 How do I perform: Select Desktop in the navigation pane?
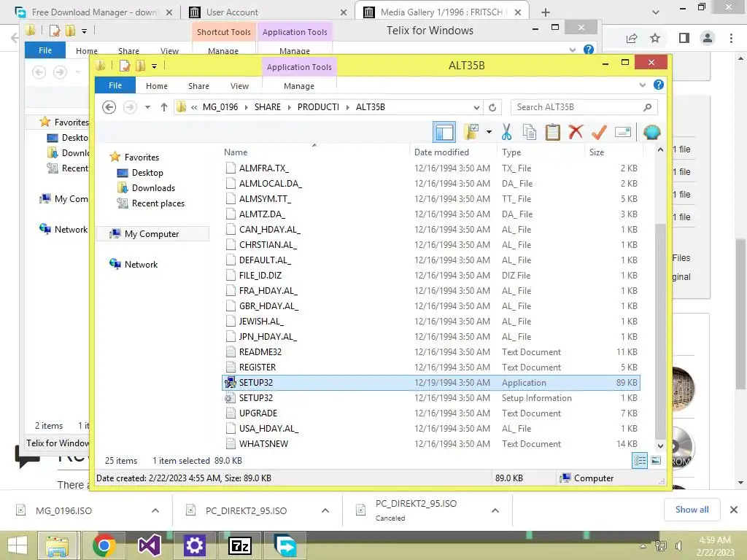click(x=147, y=172)
